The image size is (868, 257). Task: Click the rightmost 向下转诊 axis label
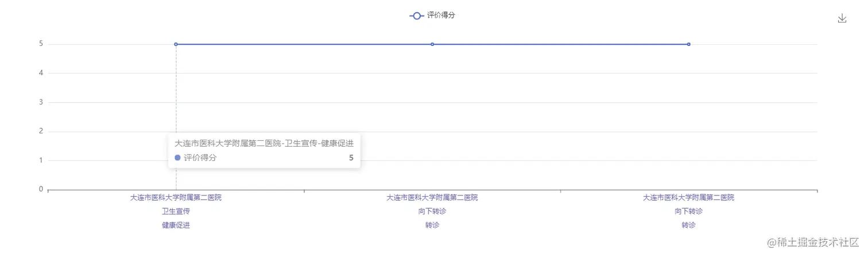tap(688, 212)
